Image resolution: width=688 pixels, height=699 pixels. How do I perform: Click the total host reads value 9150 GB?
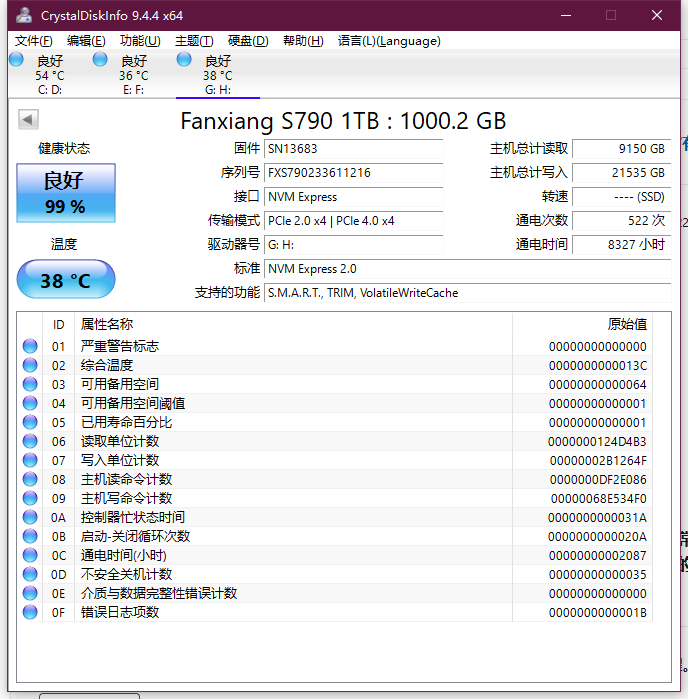tap(622, 149)
